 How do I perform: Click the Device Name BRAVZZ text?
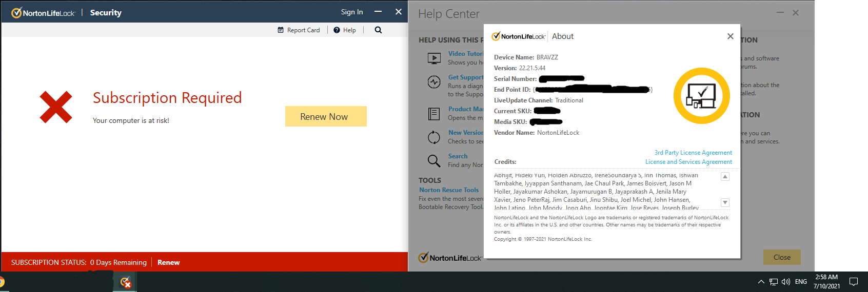tap(526, 57)
